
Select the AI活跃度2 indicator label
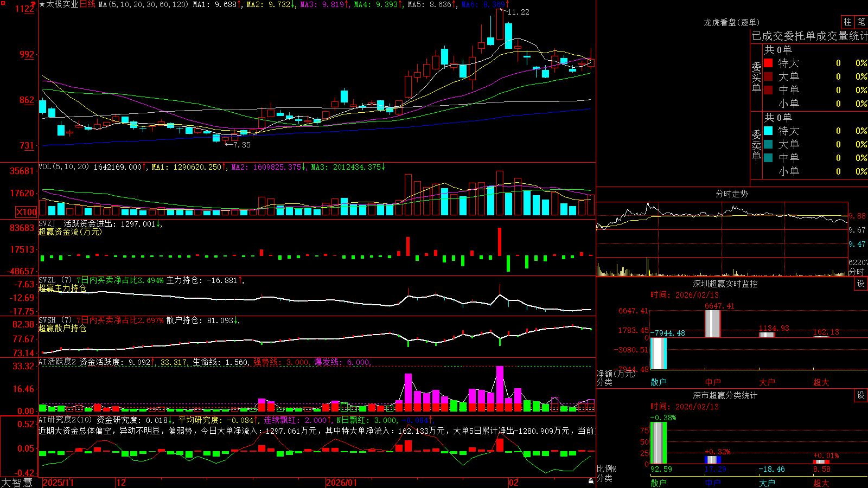pyautogui.click(x=58, y=362)
